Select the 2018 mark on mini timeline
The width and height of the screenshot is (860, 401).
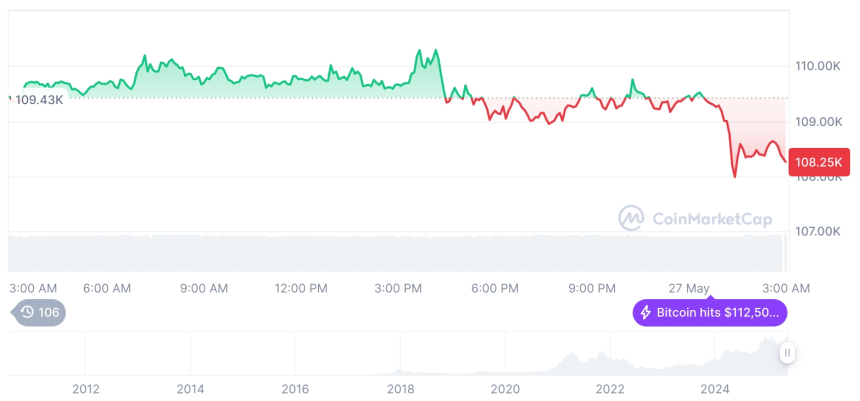coord(400,389)
